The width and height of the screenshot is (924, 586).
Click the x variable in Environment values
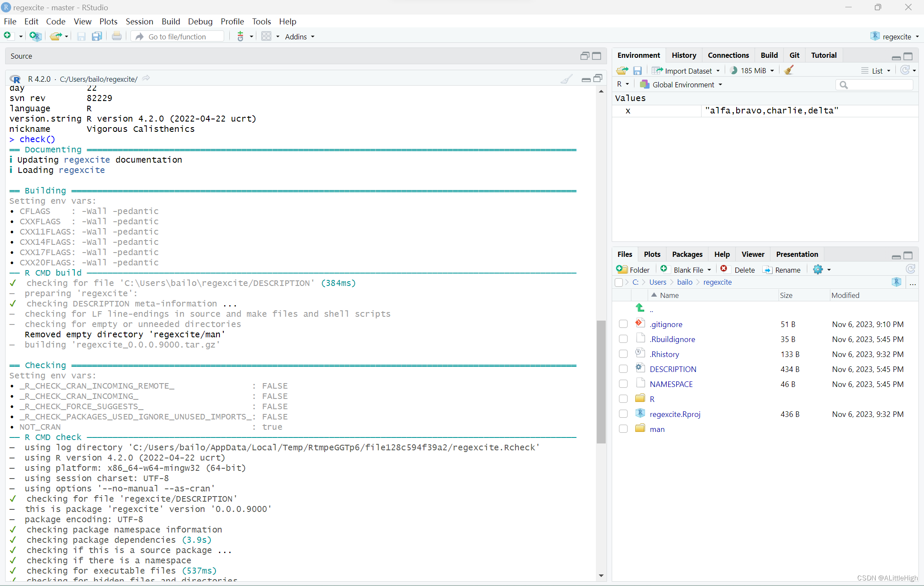[628, 111]
